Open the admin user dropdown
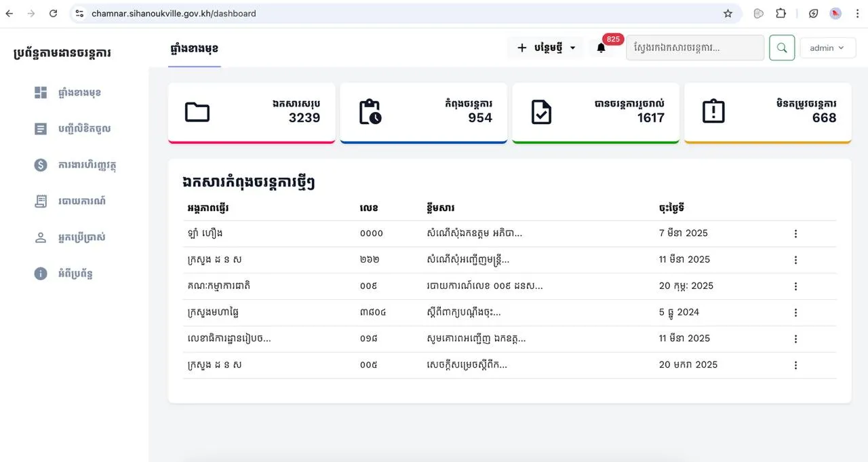The height and width of the screenshot is (462, 868). tap(827, 48)
